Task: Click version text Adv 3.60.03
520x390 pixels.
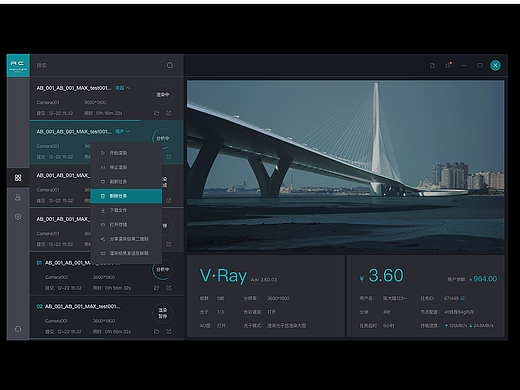Action: click(264, 280)
